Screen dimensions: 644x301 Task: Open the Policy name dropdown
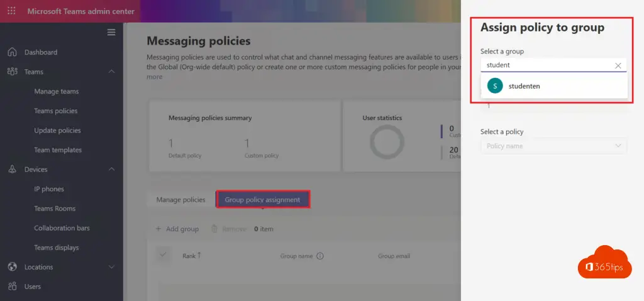pos(553,146)
